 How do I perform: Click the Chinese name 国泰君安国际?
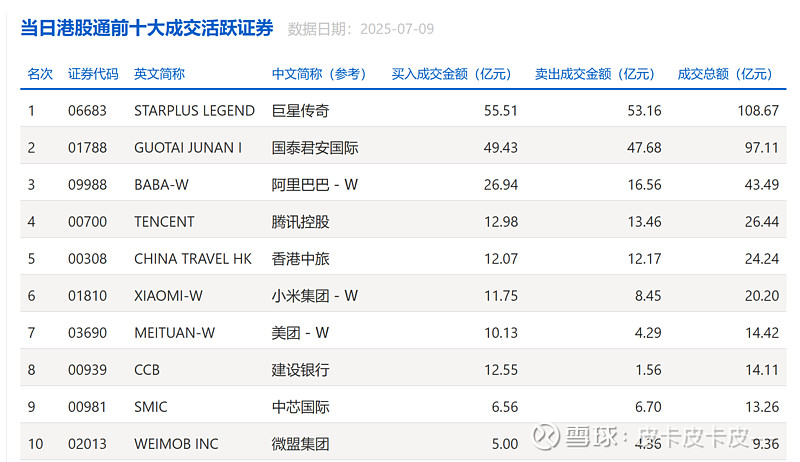(315, 148)
